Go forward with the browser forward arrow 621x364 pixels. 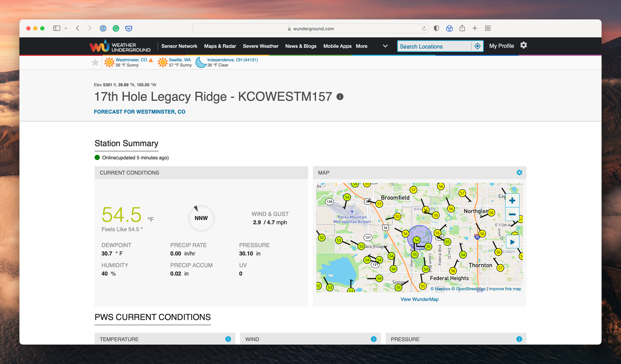[x=90, y=28]
